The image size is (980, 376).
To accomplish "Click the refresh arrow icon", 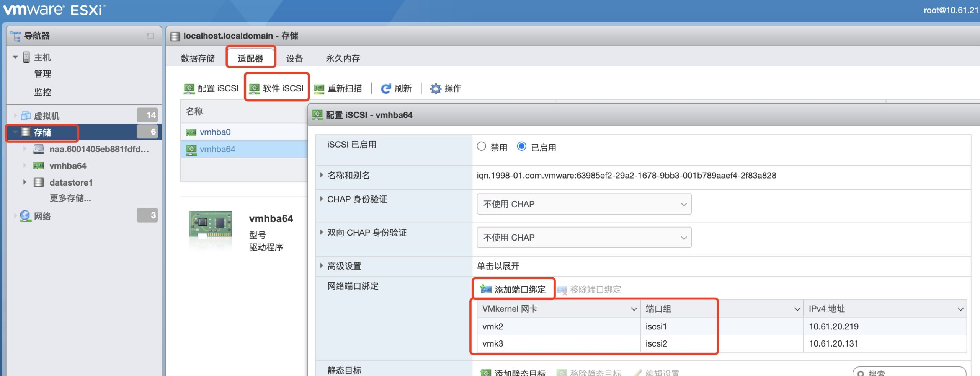I will [x=385, y=88].
